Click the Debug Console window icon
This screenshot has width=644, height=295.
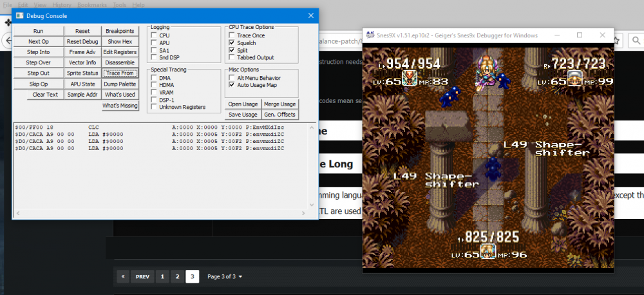click(19, 16)
